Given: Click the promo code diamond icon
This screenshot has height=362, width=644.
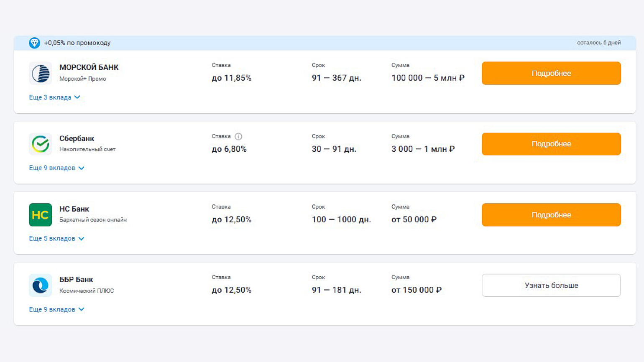Looking at the screenshot, I should point(34,43).
